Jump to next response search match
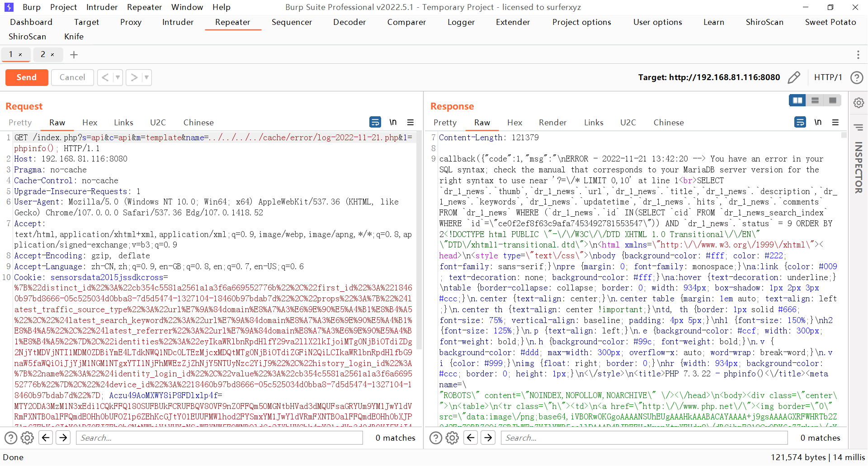The image size is (868, 466). [488, 437]
